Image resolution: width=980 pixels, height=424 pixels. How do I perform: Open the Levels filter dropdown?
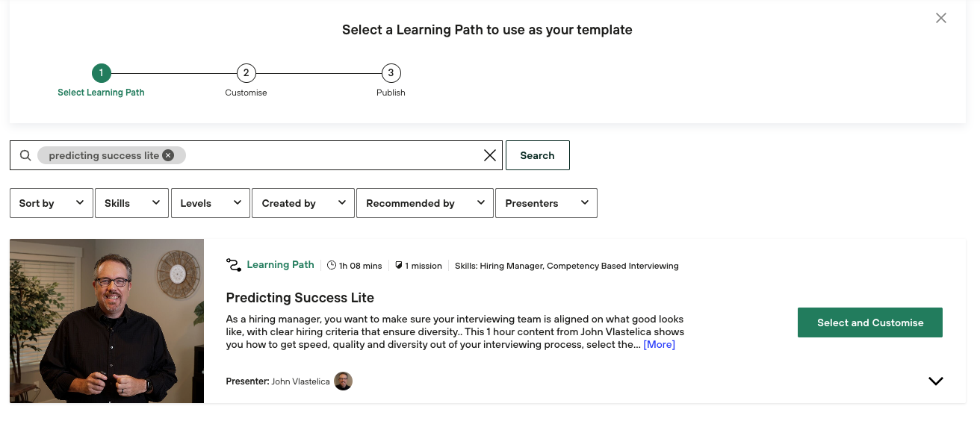[211, 203]
